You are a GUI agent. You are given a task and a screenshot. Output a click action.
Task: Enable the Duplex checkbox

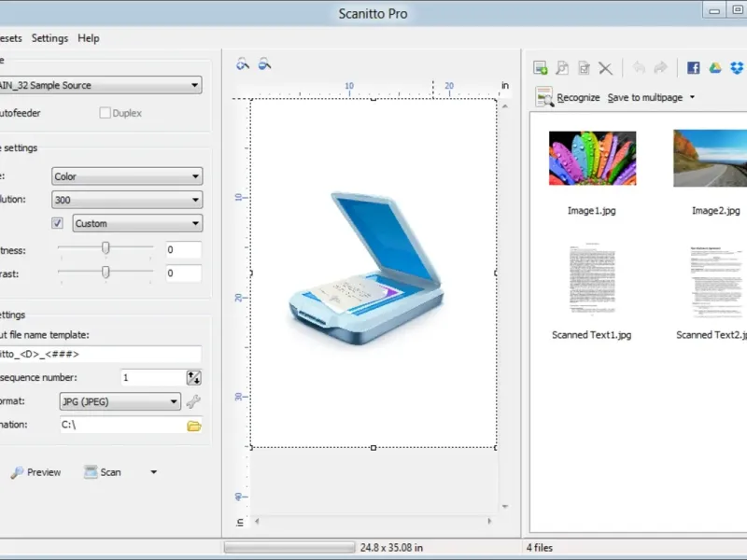105,113
